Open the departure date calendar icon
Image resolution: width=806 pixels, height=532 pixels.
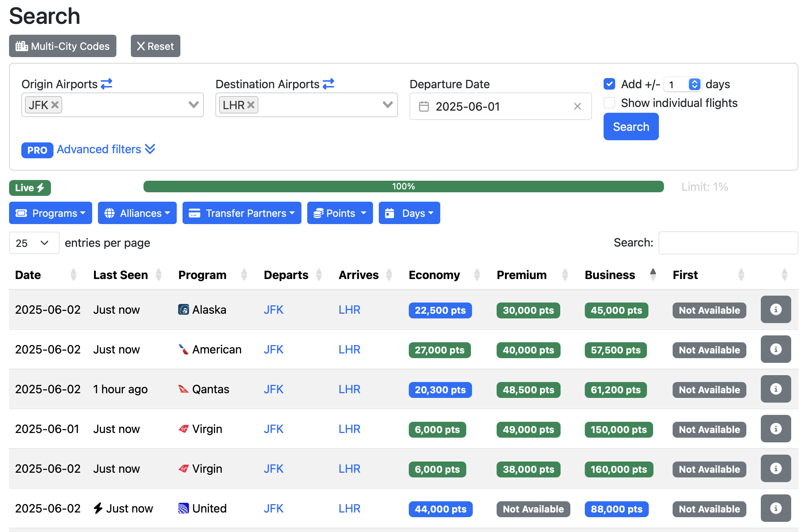424,106
